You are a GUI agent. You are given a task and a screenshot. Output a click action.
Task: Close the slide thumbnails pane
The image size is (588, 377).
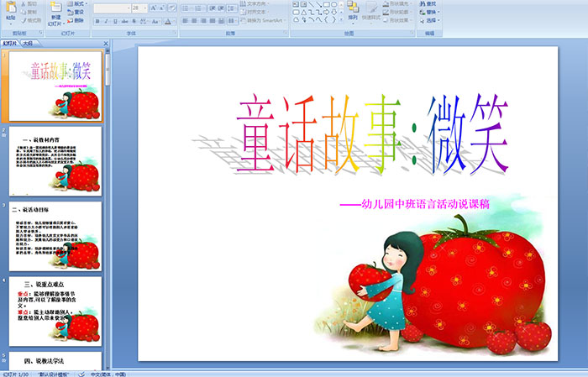(x=106, y=44)
